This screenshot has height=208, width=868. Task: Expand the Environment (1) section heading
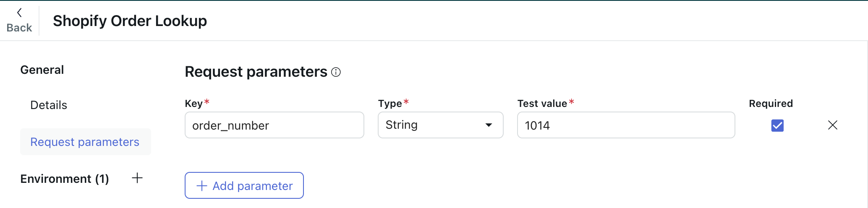point(65,179)
